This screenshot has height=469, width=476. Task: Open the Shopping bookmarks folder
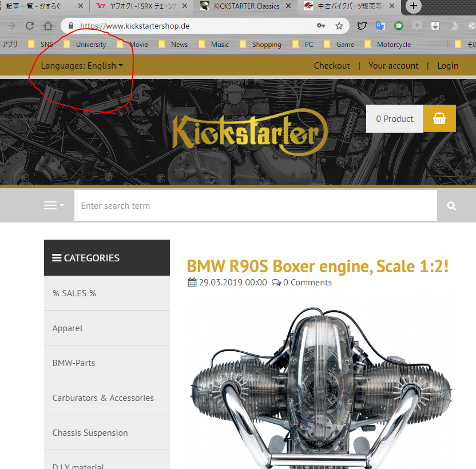[x=260, y=45]
